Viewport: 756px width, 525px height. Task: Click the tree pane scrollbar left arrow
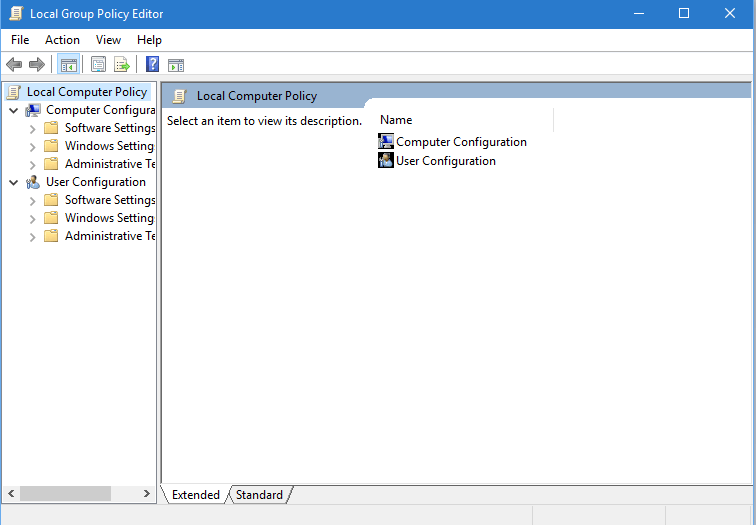tap(11, 494)
